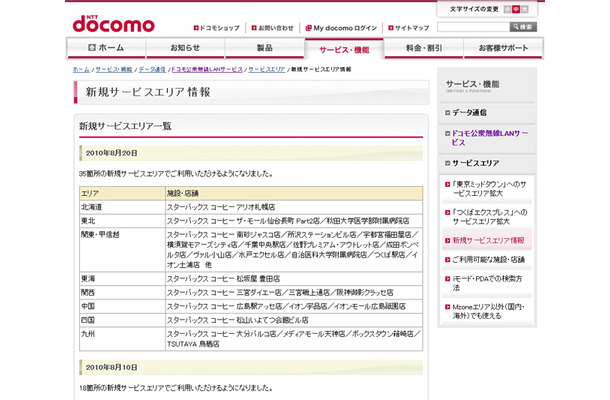610x400 pixels.
Task: Open お客様サポート navigation tab
Action: click(x=503, y=48)
